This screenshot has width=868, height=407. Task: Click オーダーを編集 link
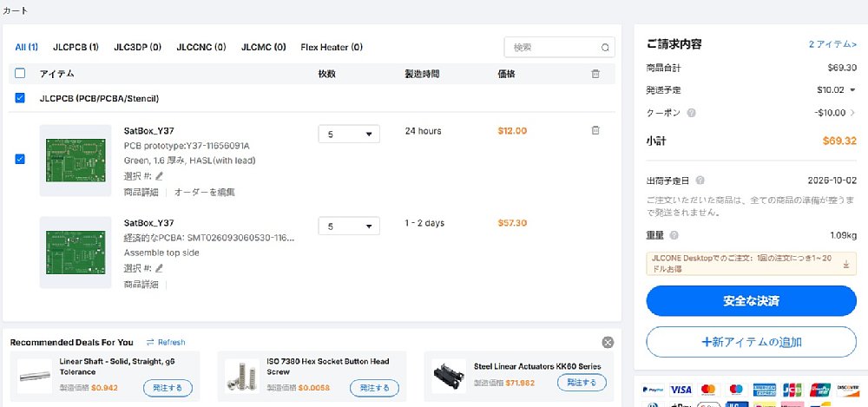tap(204, 192)
